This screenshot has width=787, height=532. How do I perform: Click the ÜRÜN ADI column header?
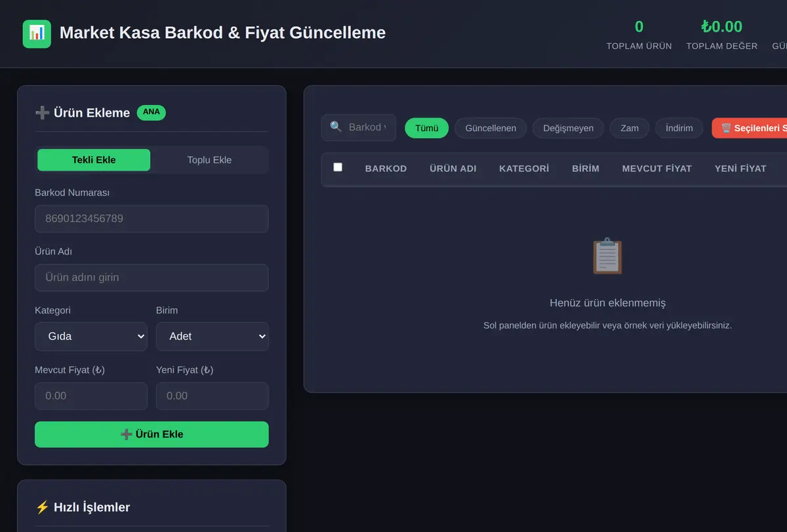pyautogui.click(x=453, y=169)
